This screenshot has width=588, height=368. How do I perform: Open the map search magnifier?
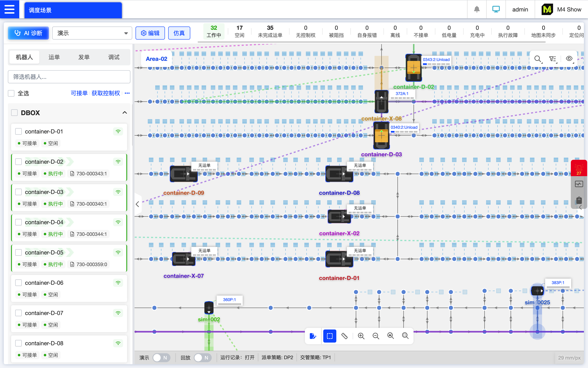538,59
